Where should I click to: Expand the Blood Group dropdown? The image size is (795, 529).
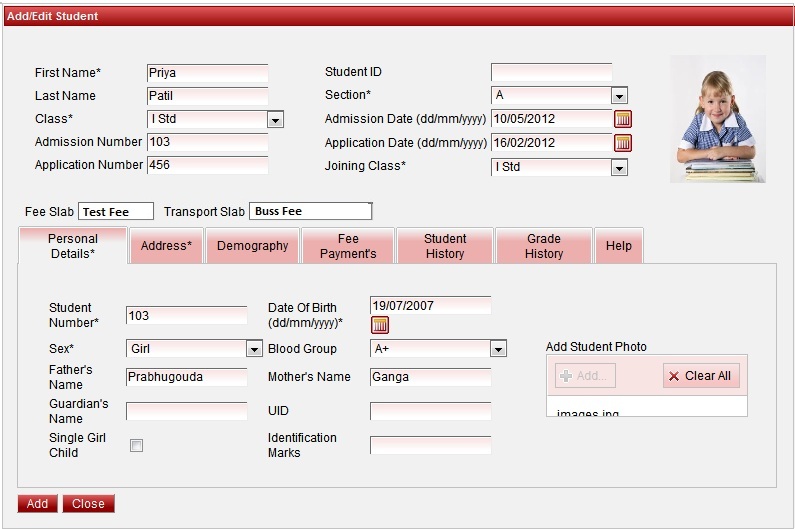coord(498,349)
